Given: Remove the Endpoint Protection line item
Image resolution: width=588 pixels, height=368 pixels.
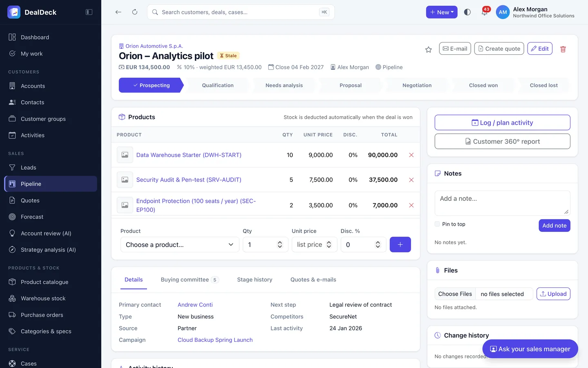Looking at the screenshot, I should (x=411, y=205).
